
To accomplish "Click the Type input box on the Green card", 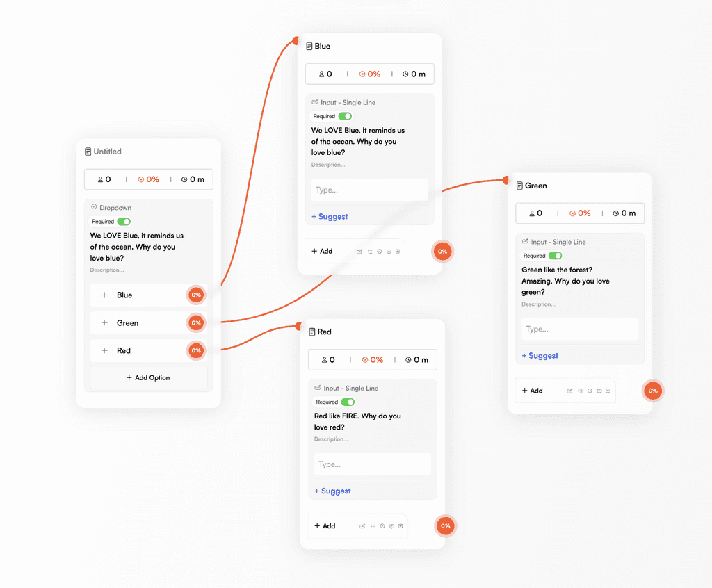I will tap(579, 329).
